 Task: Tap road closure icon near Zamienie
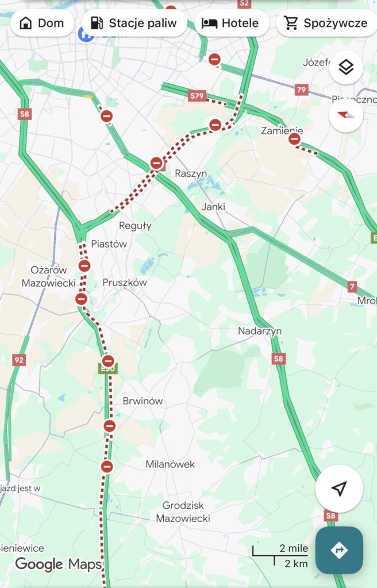click(294, 139)
